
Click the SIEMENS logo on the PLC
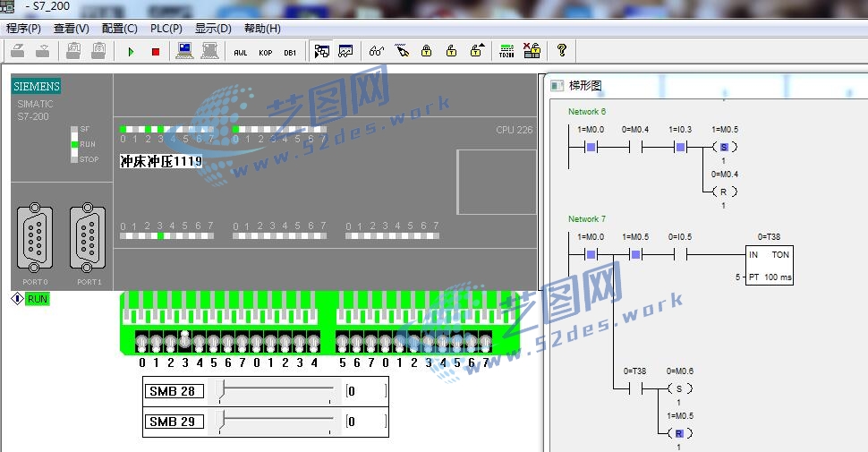click(x=37, y=87)
